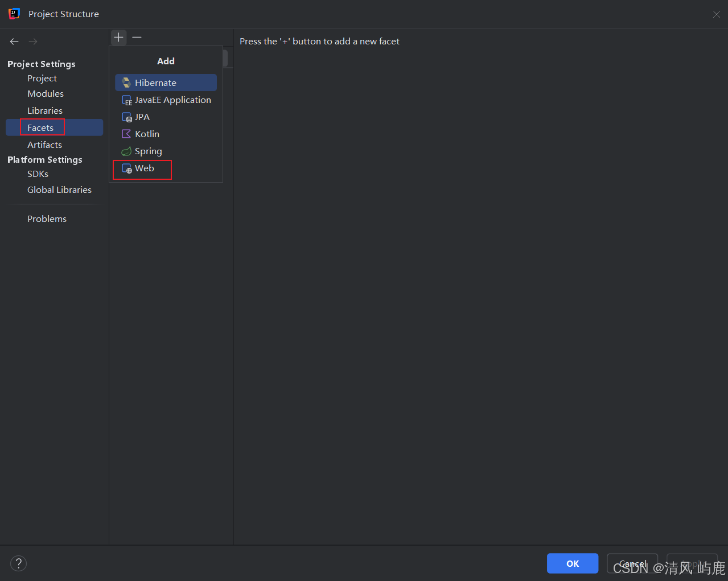This screenshot has height=581, width=728.
Task: Click the Cancel button
Action: pyautogui.click(x=632, y=563)
